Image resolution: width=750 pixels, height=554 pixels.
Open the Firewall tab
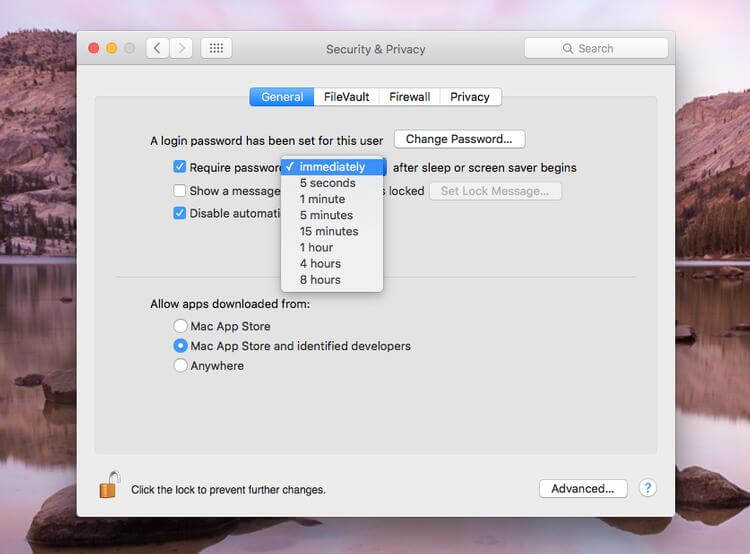click(x=409, y=97)
